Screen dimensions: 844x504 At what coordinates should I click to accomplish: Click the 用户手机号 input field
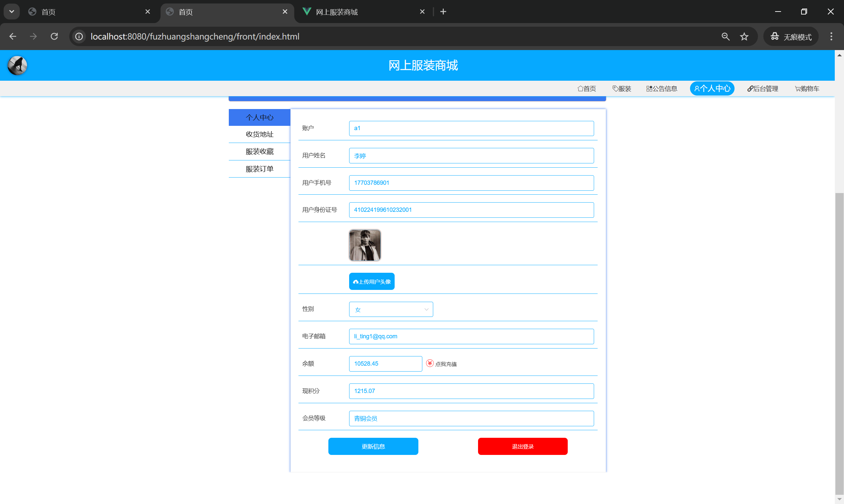[471, 183]
